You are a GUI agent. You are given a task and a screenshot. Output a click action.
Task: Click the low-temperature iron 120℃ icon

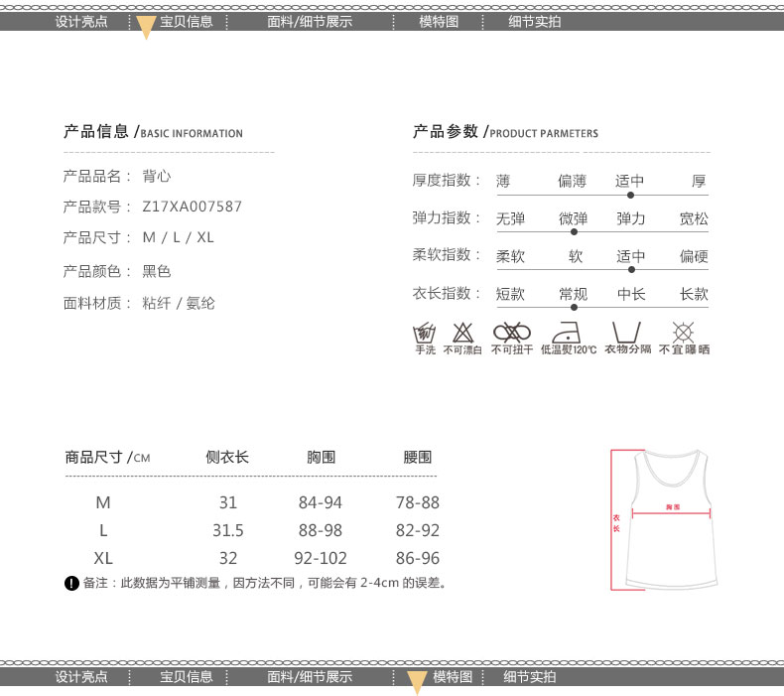pos(569,333)
